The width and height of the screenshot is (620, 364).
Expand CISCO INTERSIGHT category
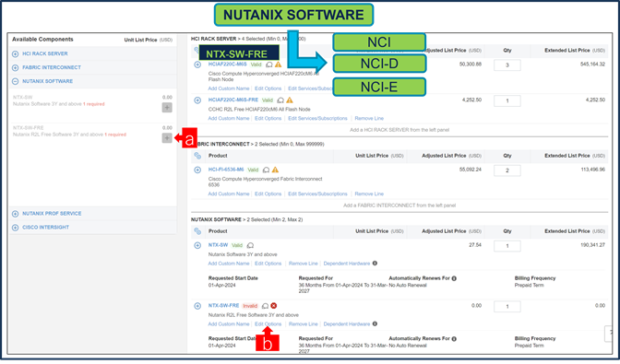pos(15,228)
